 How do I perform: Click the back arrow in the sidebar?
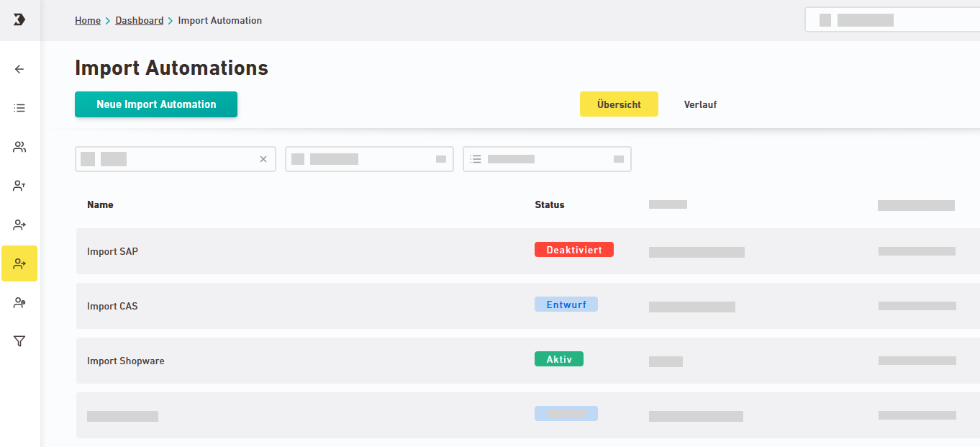(x=19, y=69)
